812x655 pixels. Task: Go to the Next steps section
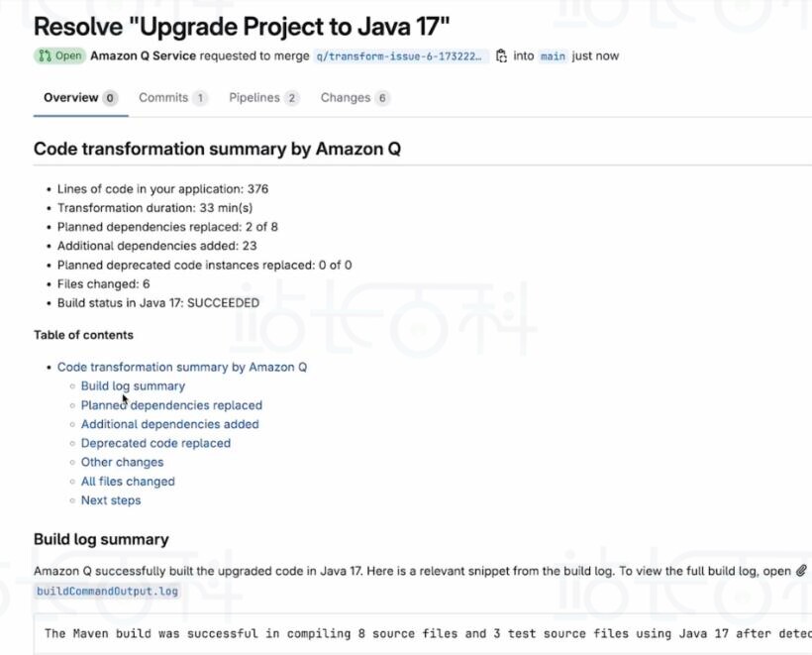[x=111, y=500]
